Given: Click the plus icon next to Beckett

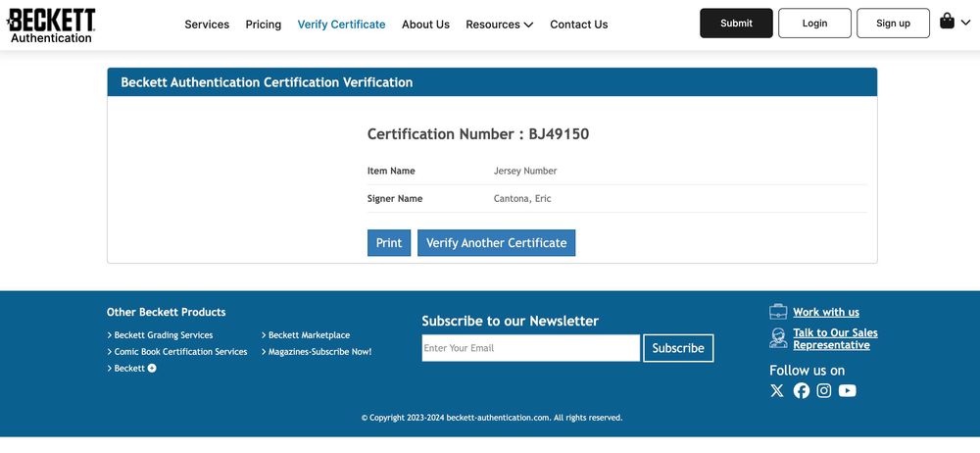Looking at the screenshot, I should pyautogui.click(x=152, y=369).
